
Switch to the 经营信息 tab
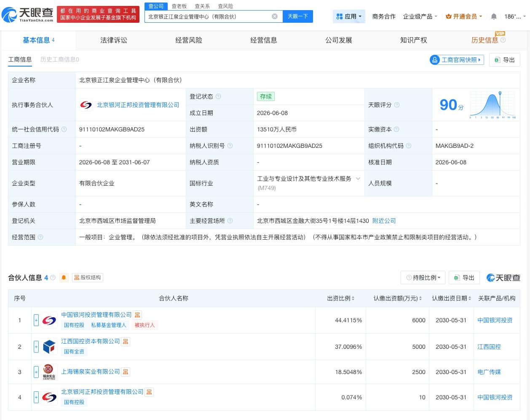[264, 40]
